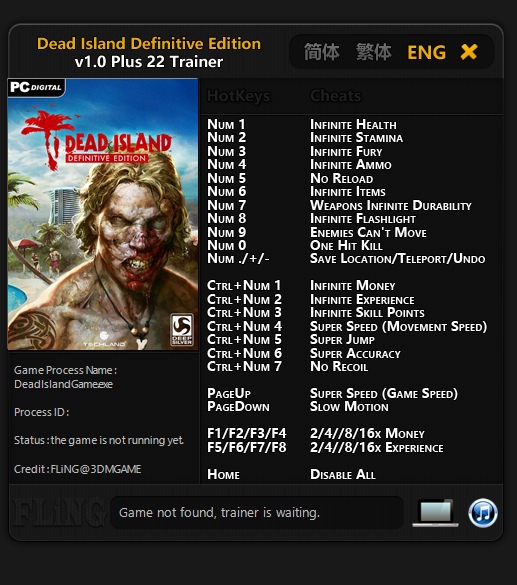Enable Infinite Money cheat

(x=353, y=285)
